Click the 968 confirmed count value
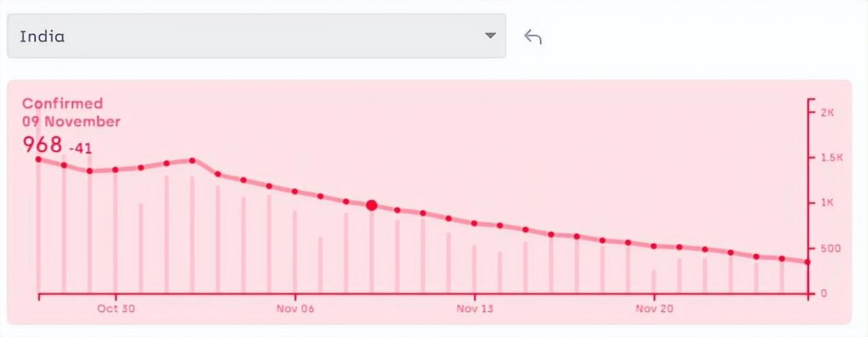 tap(42, 144)
